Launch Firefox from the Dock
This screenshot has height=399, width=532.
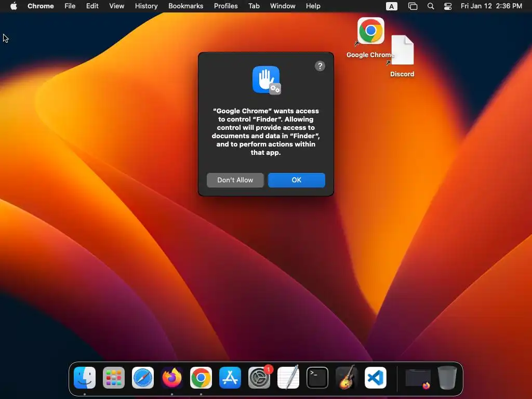click(172, 377)
